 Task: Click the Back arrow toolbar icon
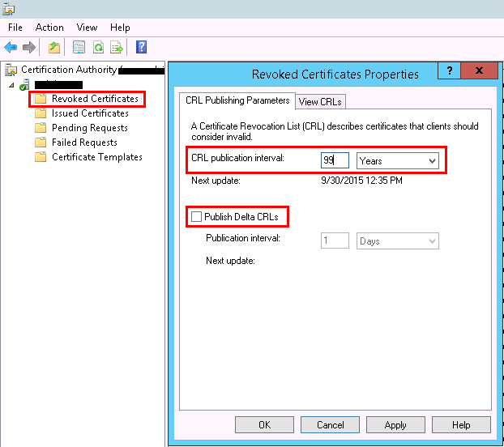click(x=11, y=47)
